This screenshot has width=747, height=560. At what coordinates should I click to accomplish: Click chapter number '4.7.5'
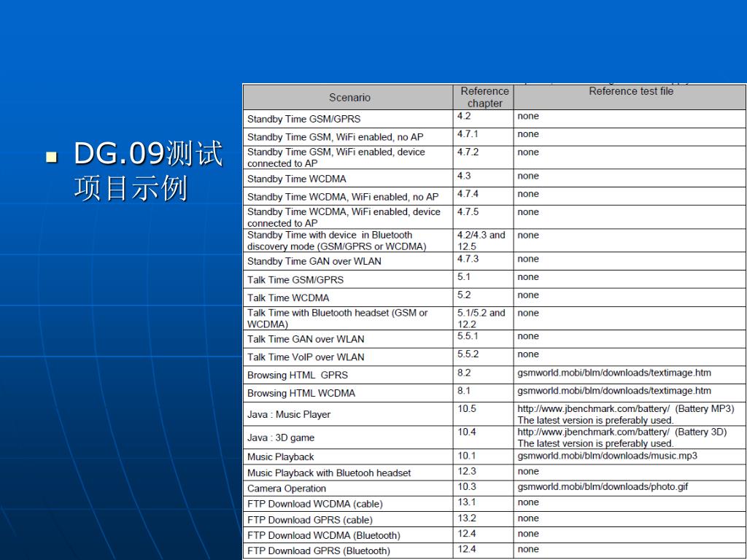pos(468,212)
